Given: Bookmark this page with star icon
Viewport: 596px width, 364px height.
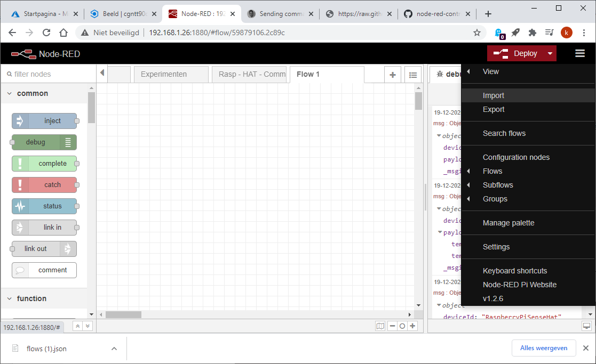Looking at the screenshot, I should pos(476,33).
